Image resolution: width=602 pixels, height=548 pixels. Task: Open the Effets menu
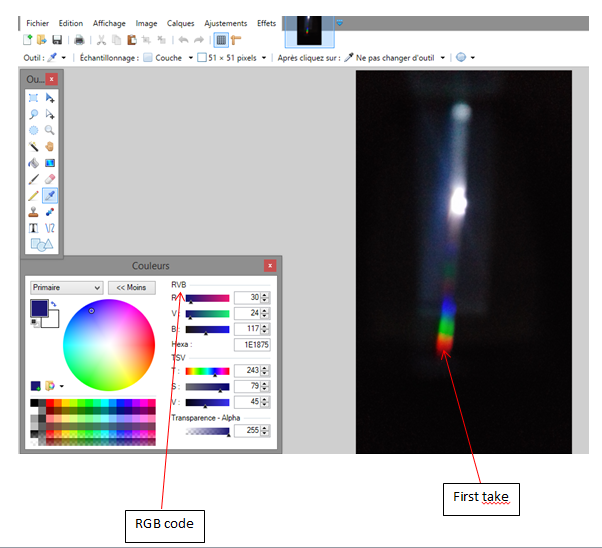[x=266, y=23]
